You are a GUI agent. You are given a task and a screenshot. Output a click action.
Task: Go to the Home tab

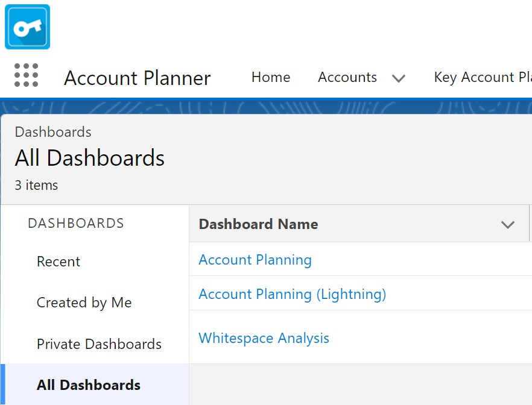point(270,77)
